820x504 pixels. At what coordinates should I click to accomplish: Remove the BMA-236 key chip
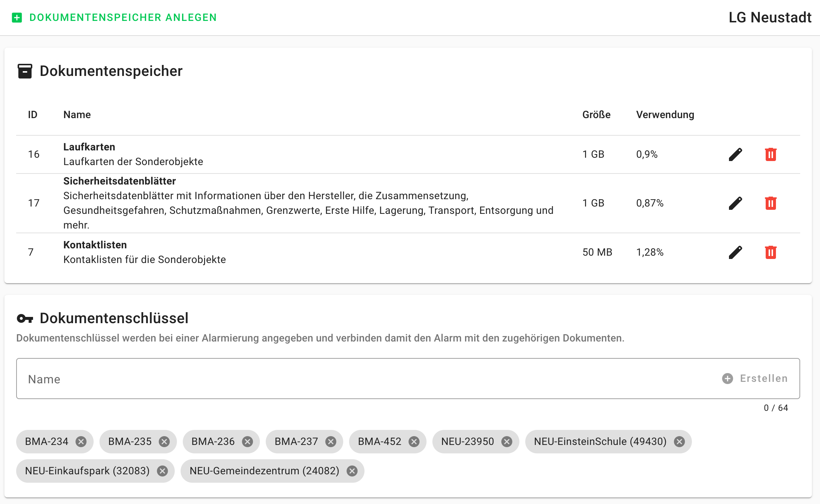(x=247, y=442)
